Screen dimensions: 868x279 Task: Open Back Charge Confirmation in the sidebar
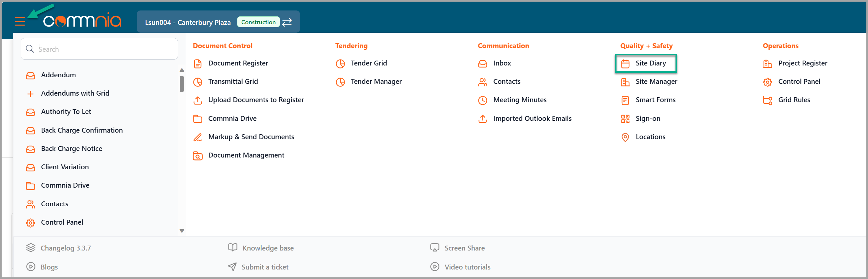point(82,131)
